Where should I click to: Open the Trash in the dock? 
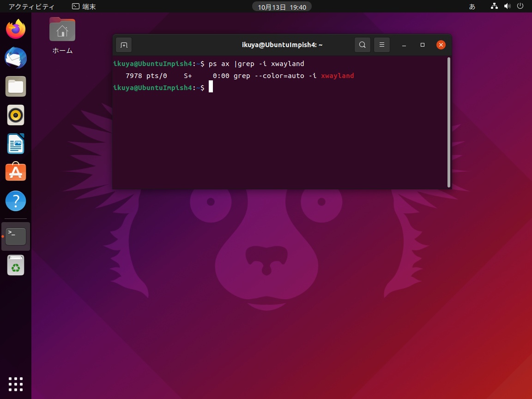click(16, 265)
